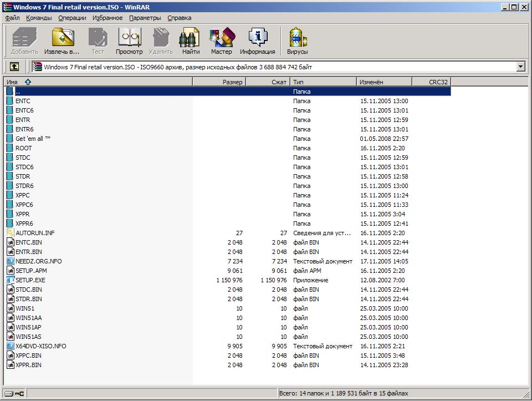Click the WIN51 file icon
This screenshot has height=401, width=532.
coord(10,308)
